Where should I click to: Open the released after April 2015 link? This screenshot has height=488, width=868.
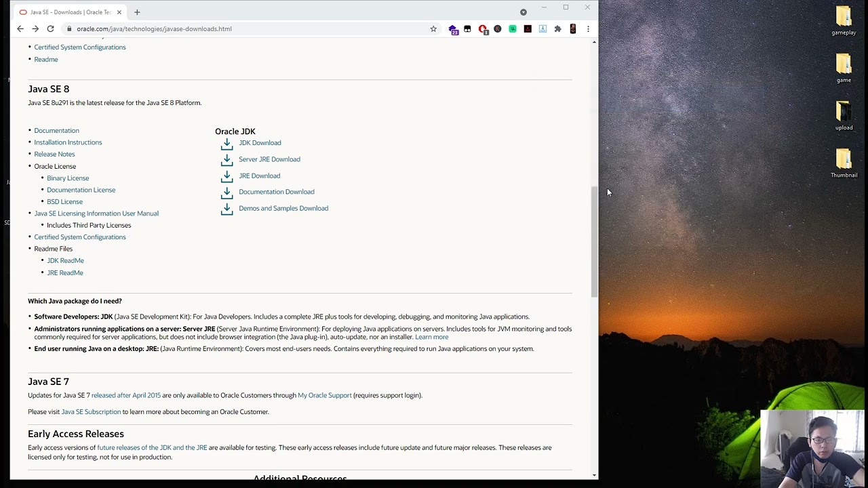126,395
